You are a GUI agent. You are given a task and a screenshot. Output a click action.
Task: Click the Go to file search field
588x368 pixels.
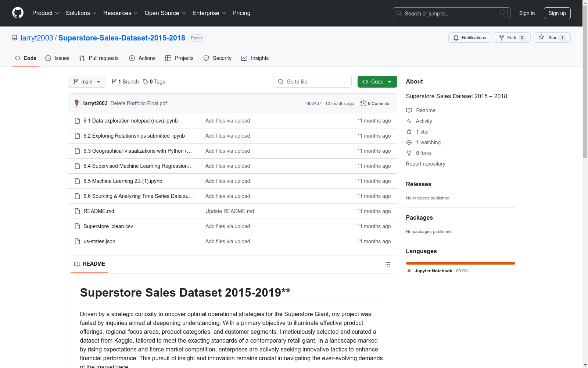click(312, 82)
